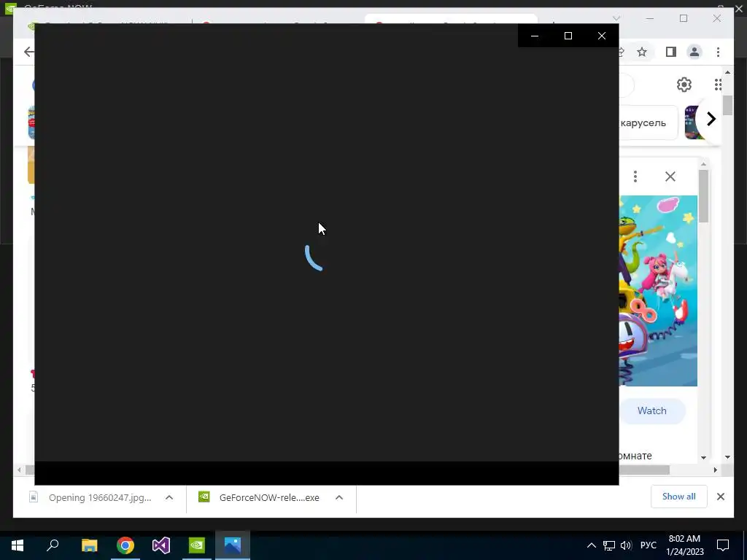Click the page vertical scrollbar thumb
This screenshot has width=747, height=560.
click(x=727, y=105)
